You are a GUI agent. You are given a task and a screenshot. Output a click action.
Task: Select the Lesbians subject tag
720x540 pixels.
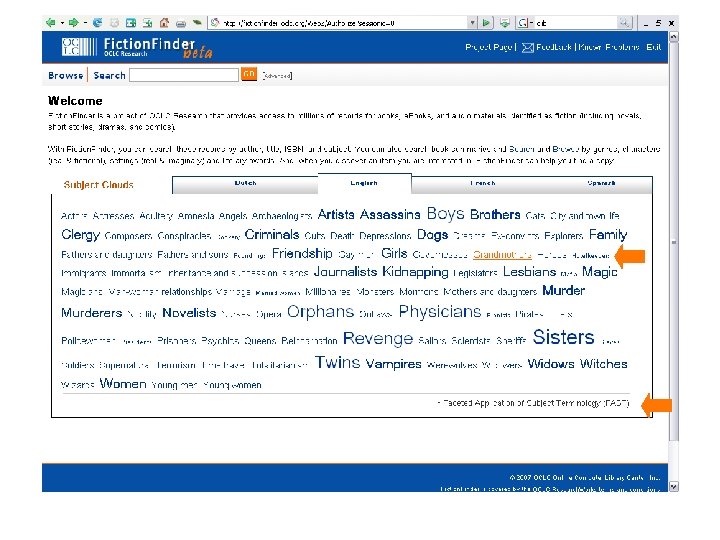[529, 272]
